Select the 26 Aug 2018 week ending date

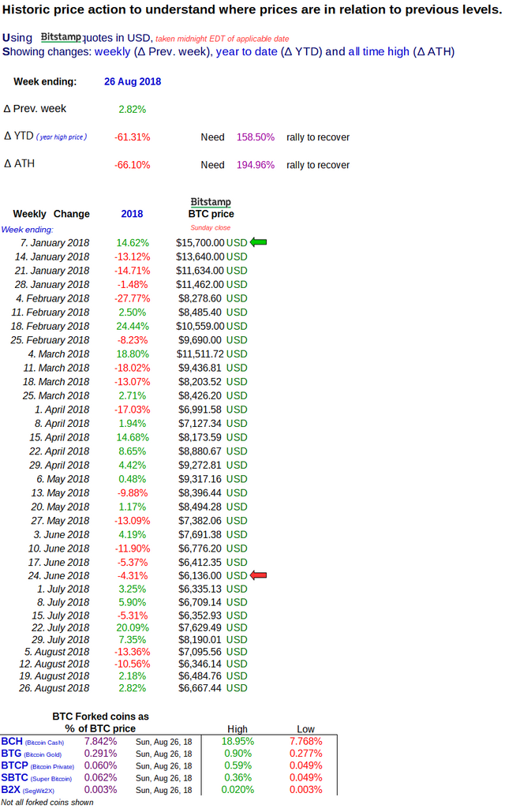pyautogui.click(x=133, y=81)
